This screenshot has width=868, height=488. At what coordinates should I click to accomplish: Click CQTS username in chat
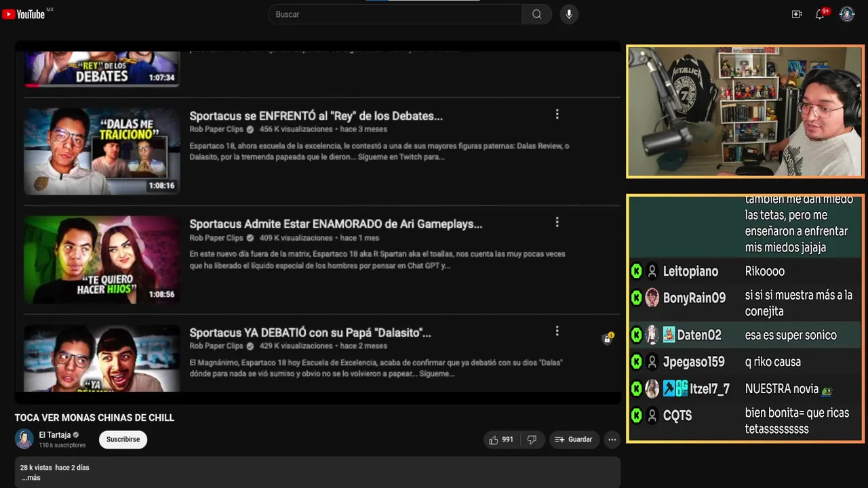pos(677,415)
